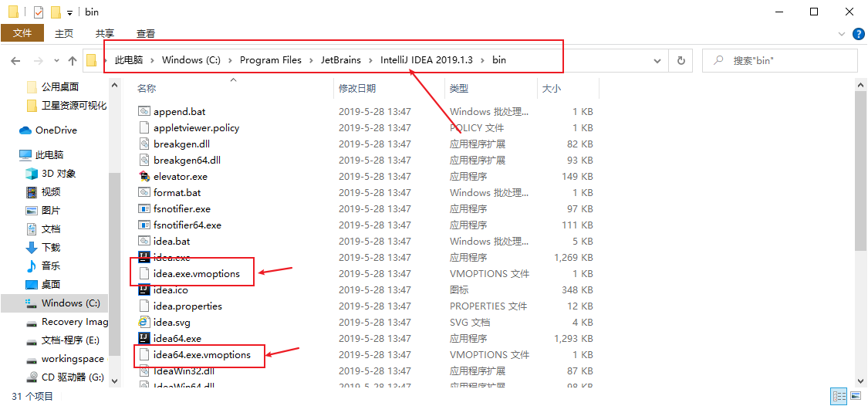868x406 pixels.
Task: Open 视频 in navigation pane
Action: tap(51, 192)
